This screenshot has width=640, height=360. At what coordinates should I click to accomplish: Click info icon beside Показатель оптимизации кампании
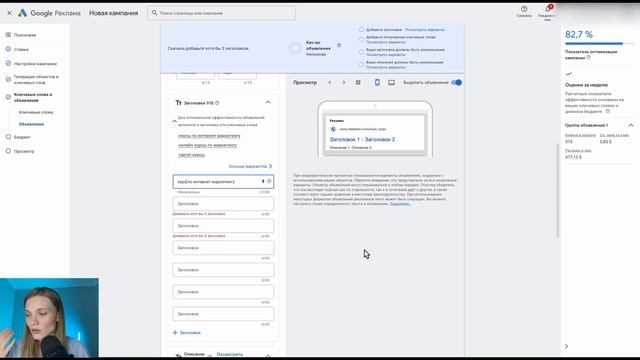pyautogui.click(x=589, y=58)
